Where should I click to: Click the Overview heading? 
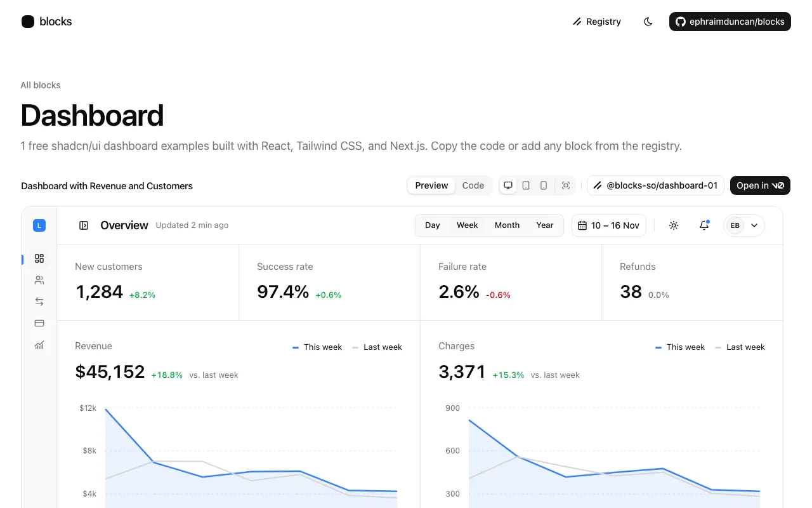pos(124,225)
